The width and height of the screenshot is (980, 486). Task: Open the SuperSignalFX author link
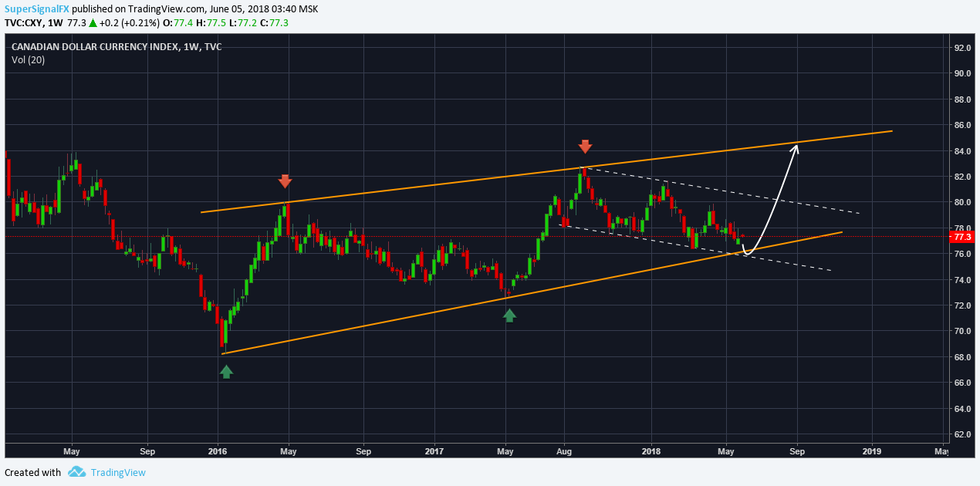click(37, 8)
